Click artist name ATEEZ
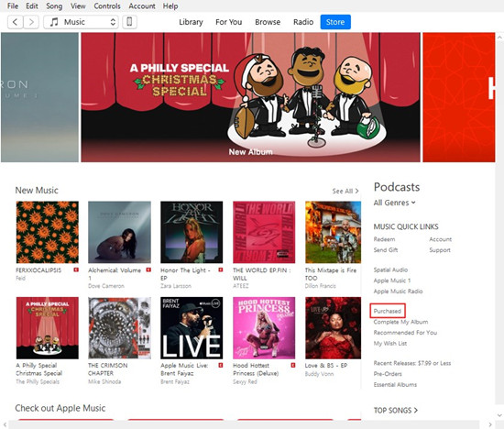This screenshot has height=429, width=504. click(241, 286)
